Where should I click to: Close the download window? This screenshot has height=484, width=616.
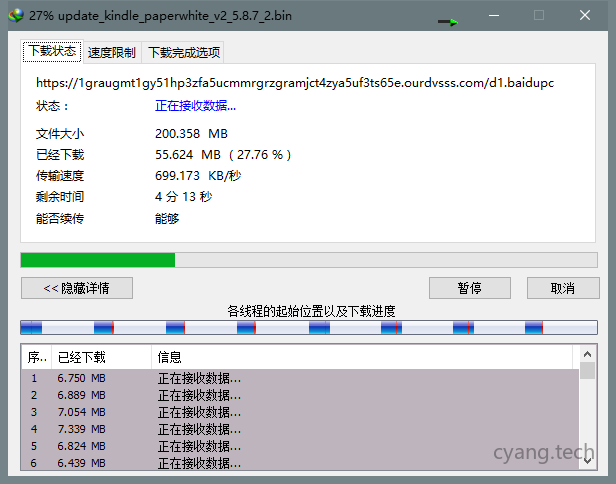(x=585, y=15)
